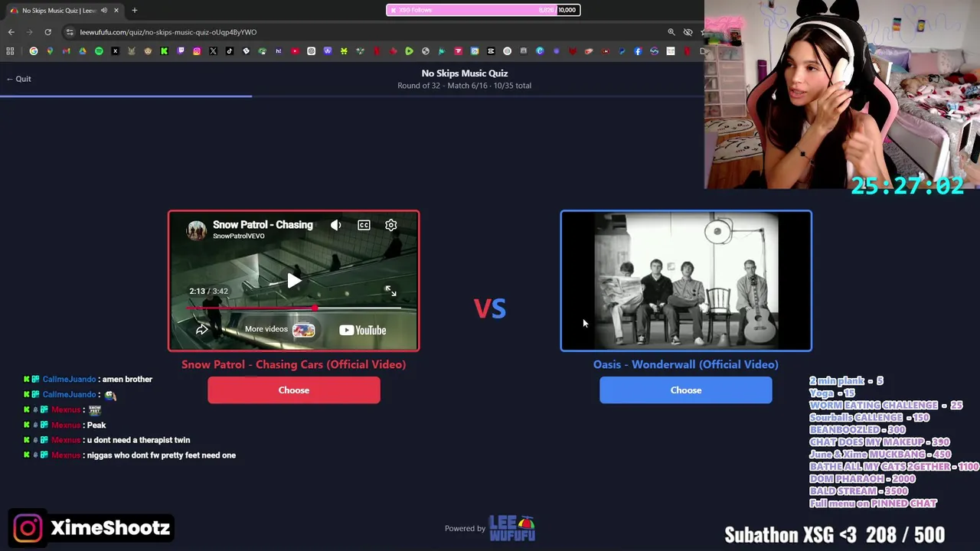This screenshot has width=980, height=551.
Task: Open the zoom magnifier in address bar
Action: point(671,32)
